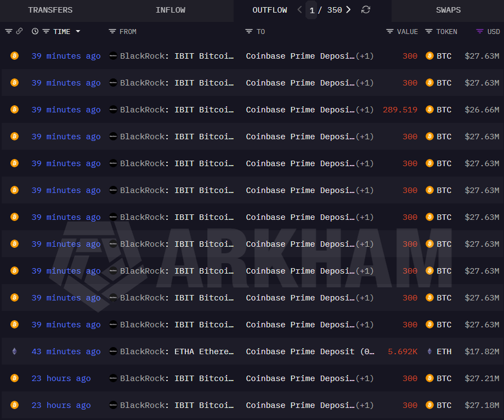Click the BTC token icon in the first row
This screenshot has width=504, height=420.
click(x=429, y=55)
